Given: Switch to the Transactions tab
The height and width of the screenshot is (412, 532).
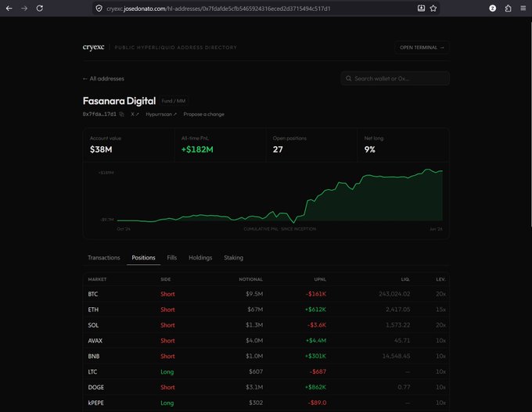Looking at the screenshot, I should [104, 258].
